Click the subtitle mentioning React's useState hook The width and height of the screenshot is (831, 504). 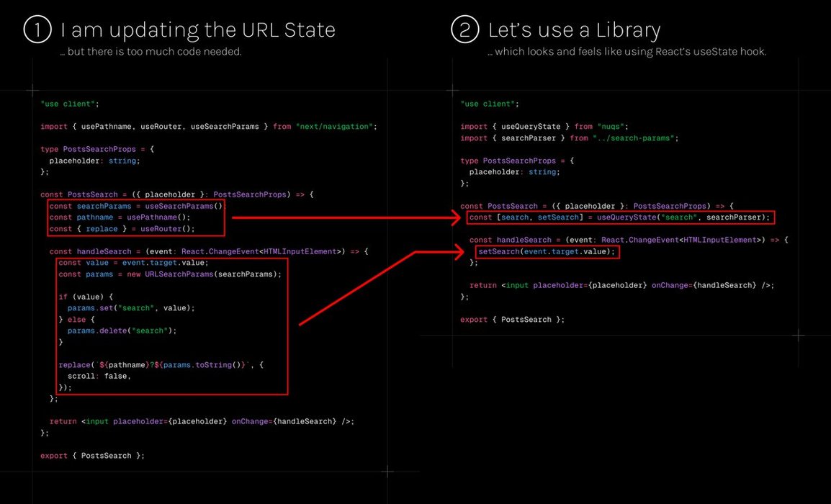(x=626, y=52)
